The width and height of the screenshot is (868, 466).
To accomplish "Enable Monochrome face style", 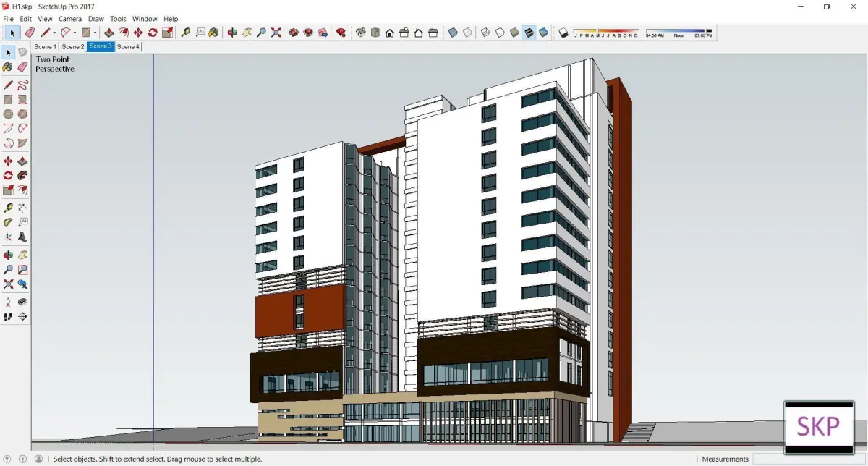I will pos(543,33).
